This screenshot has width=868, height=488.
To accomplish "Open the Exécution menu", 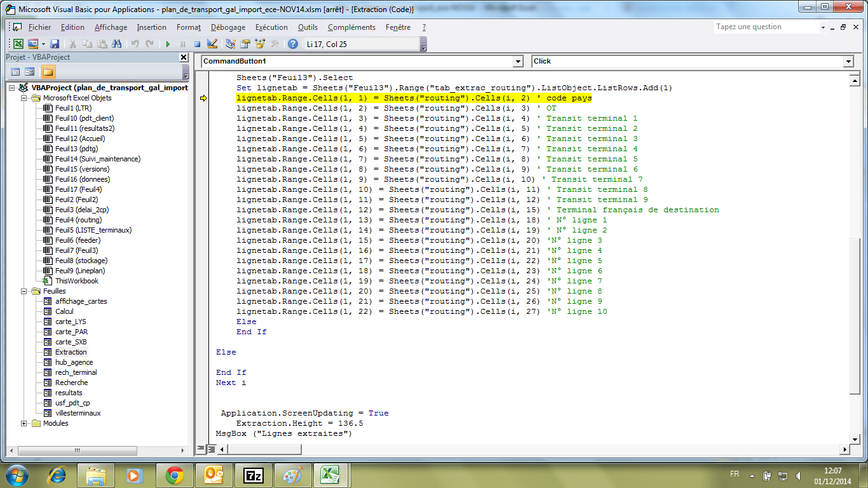I will click(271, 27).
